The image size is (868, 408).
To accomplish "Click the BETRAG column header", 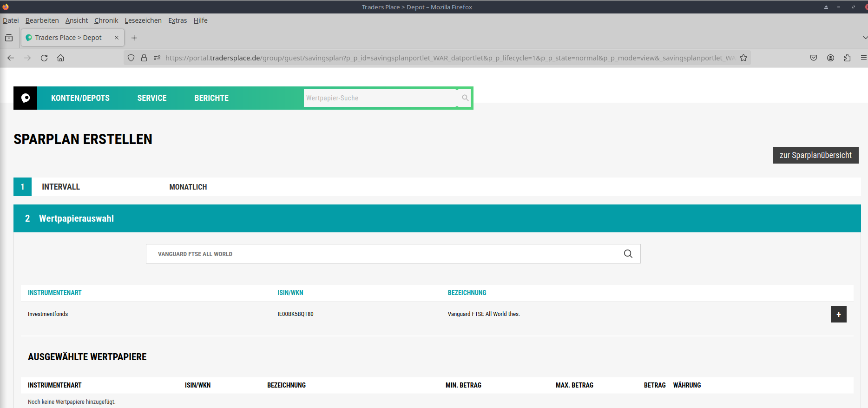I will pos(655,385).
